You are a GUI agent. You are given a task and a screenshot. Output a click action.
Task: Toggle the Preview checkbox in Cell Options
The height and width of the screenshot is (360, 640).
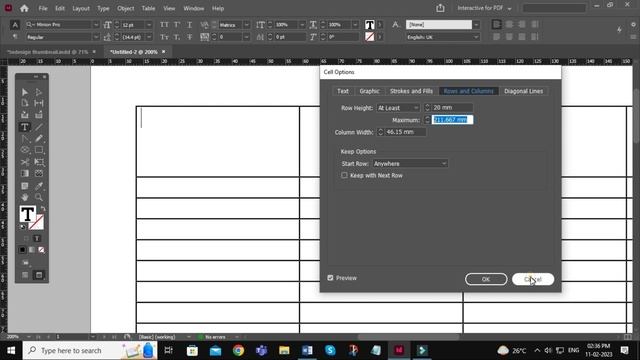pyautogui.click(x=330, y=278)
